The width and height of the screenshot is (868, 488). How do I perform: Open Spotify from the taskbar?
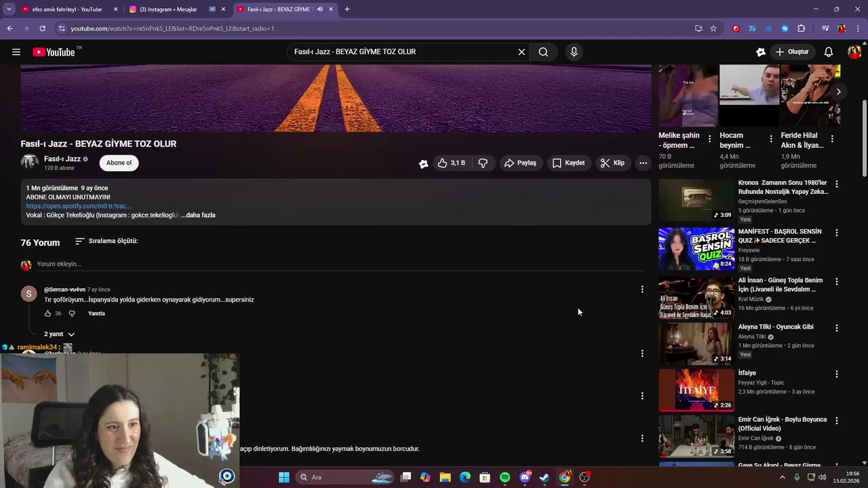[x=505, y=477]
